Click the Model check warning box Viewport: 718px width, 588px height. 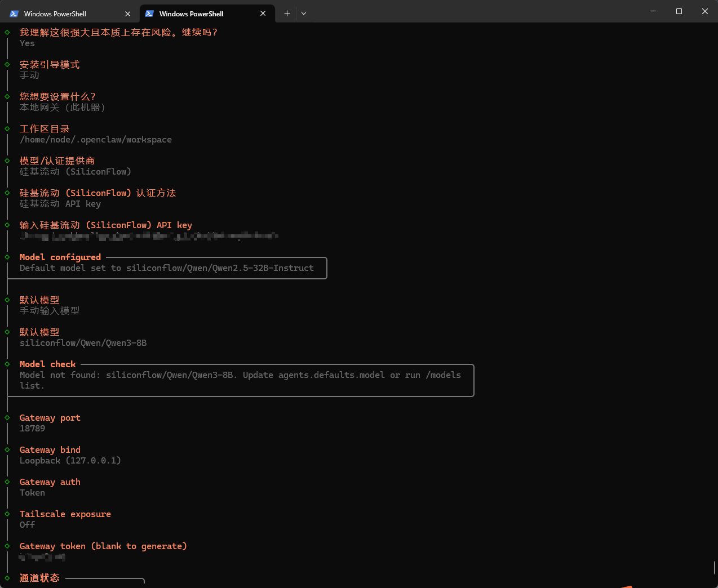point(240,380)
